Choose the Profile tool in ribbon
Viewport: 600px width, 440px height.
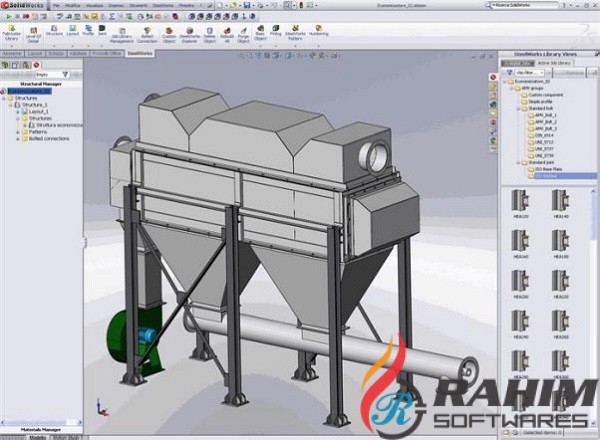pyautogui.click(x=88, y=31)
